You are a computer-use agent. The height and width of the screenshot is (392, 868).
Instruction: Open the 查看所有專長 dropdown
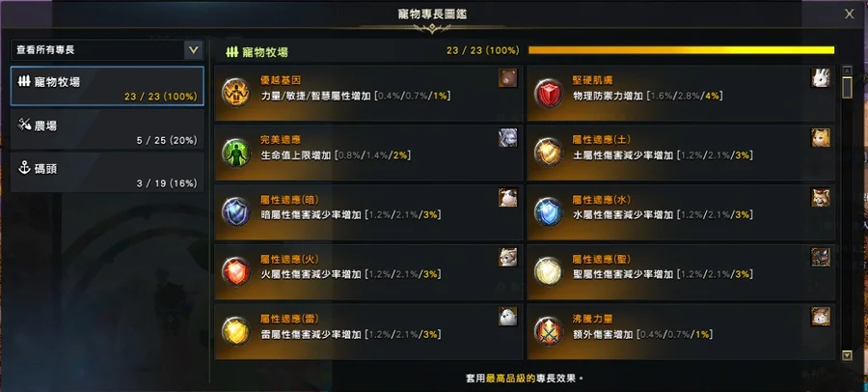pyautogui.click(x=107, y=50)
